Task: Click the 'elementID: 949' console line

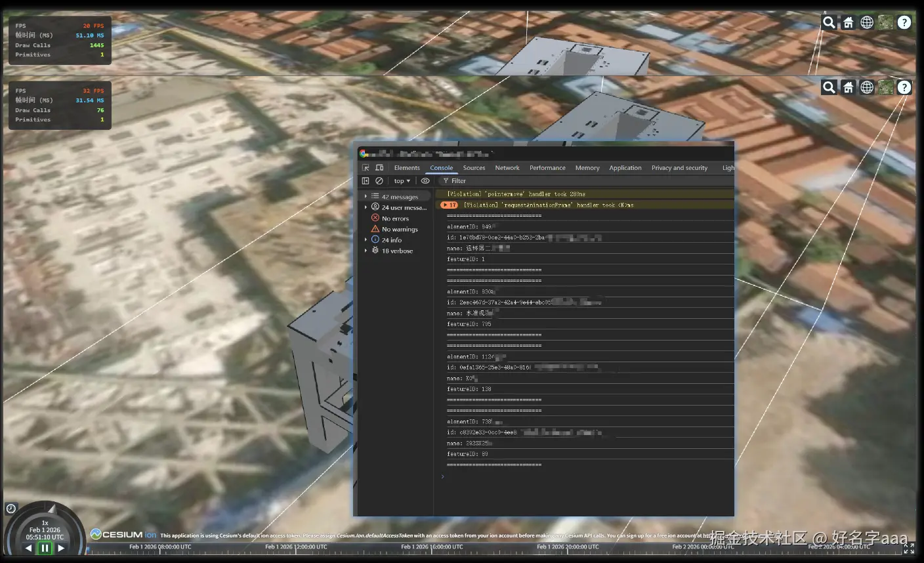Action: [x=469, y=226]
